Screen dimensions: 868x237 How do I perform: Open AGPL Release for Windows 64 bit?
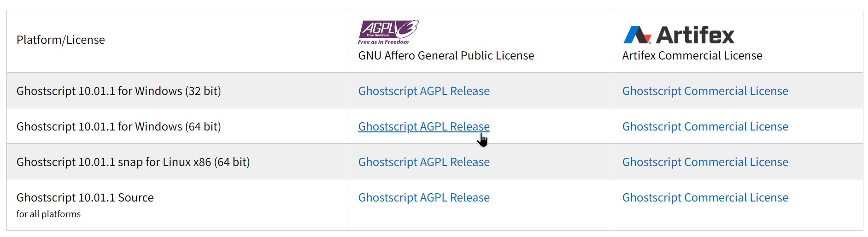click(x=424, y=126)
